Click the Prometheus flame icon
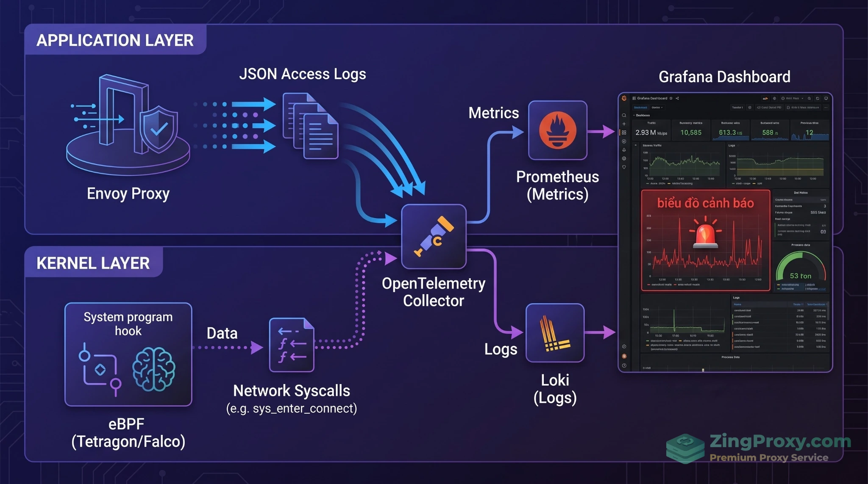The image size is (868, 484). pyautogui.click(x=557, y=130)
